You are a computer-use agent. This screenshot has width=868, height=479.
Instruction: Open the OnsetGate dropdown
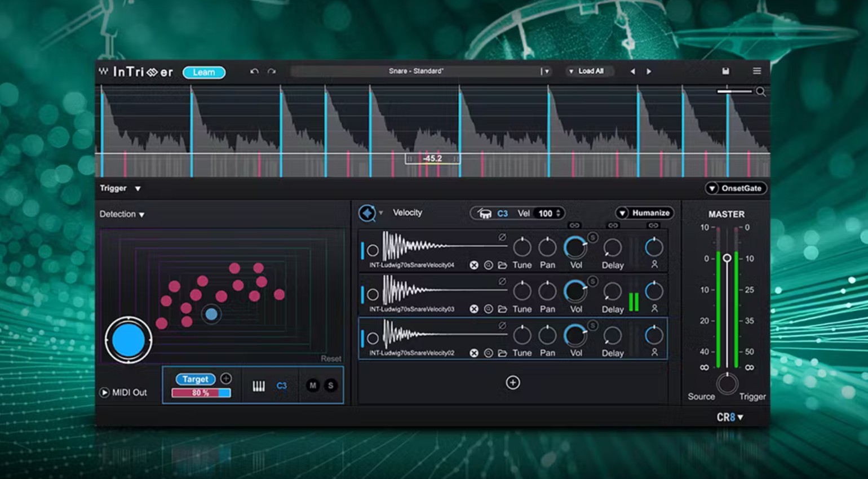(736, 188)
